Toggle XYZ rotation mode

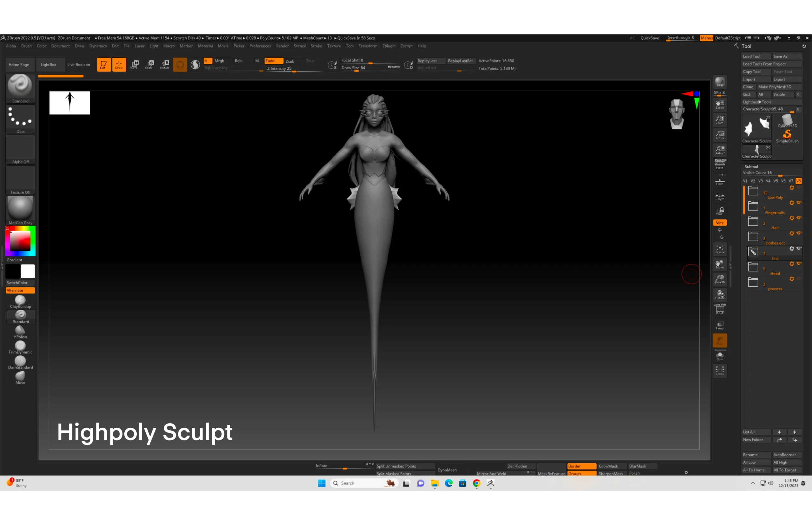pyautogui.click(x=720, y=223)
